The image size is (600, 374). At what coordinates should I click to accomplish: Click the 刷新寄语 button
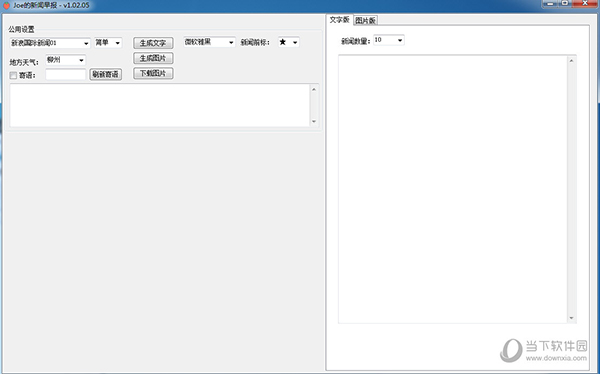[106, 74]
